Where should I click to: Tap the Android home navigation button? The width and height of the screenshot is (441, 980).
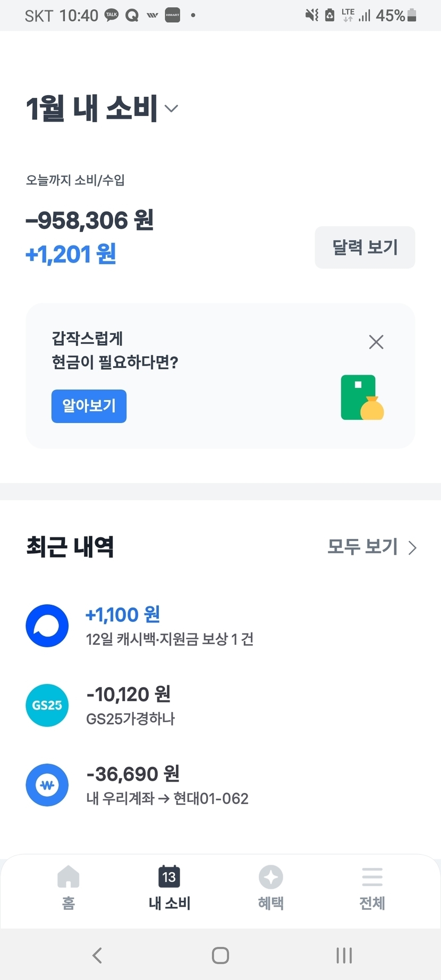220,955
